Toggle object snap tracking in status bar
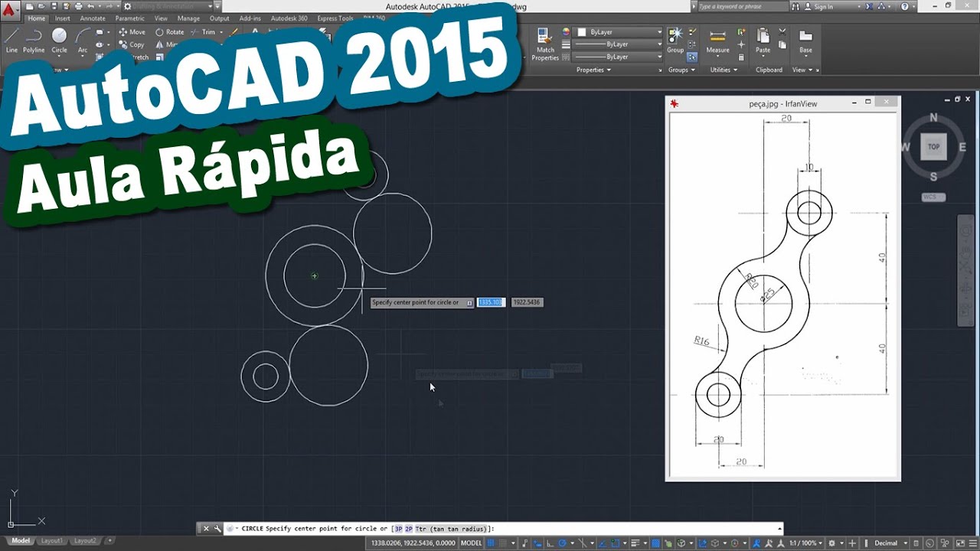This screenshot has height=551, width=980. (603, 543)
